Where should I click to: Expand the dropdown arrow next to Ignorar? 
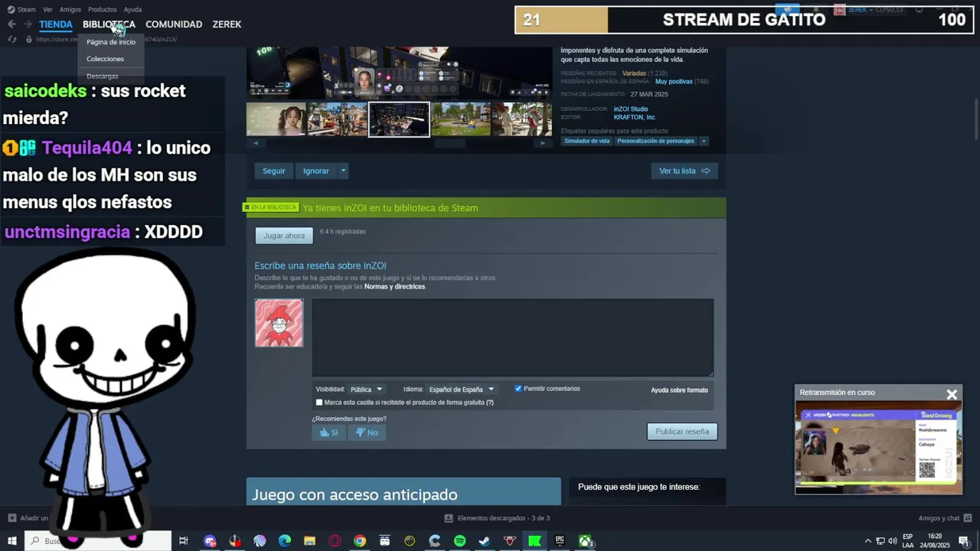343,171
